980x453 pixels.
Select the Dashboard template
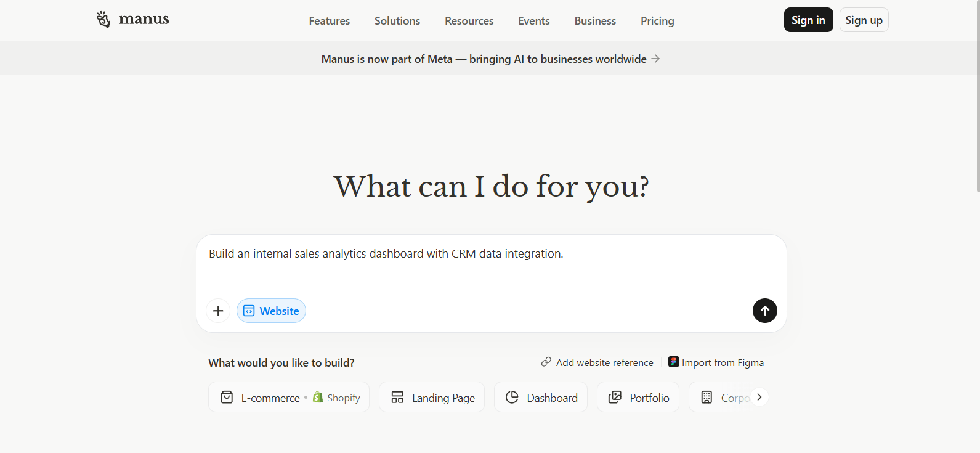point(541,397)
